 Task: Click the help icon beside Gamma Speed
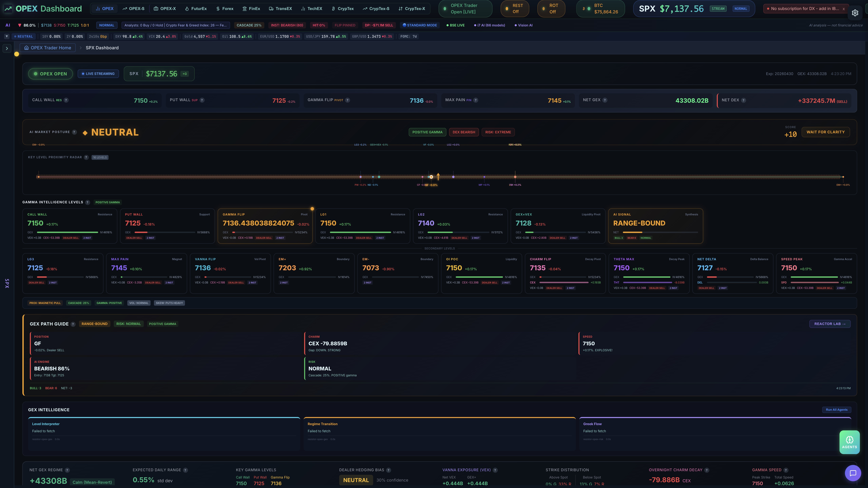click(x=786, y=470)
